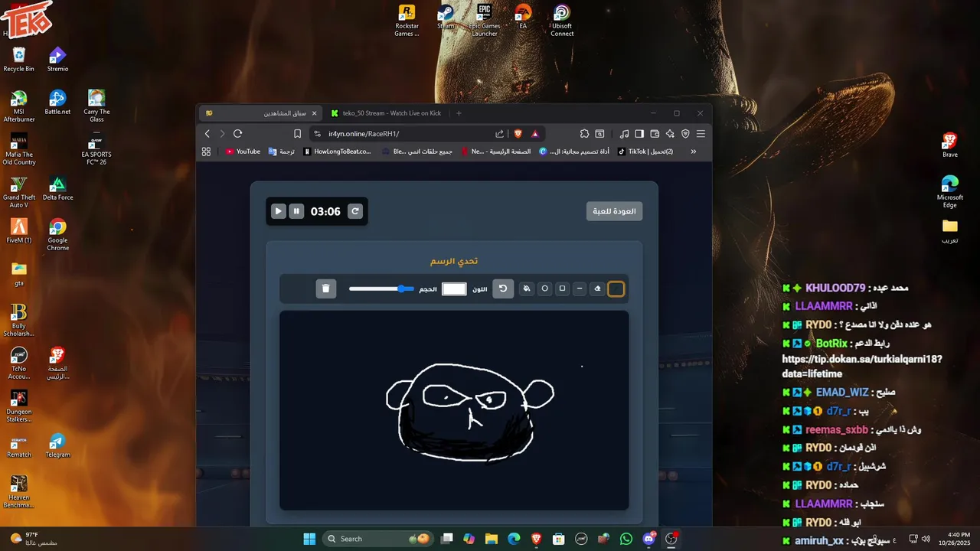Start the countdown timer with play button
The height and width of the screenshot is (551, 980).
[x=279, y=211]
